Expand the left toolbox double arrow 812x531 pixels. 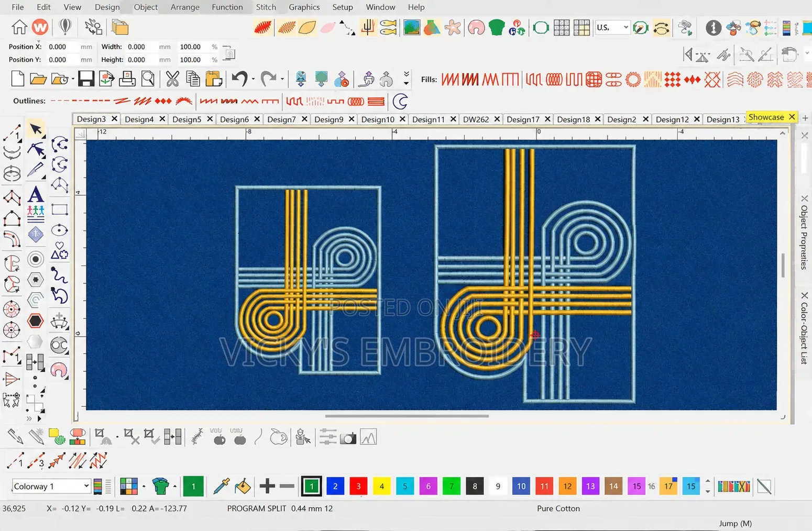coord(29,419)
